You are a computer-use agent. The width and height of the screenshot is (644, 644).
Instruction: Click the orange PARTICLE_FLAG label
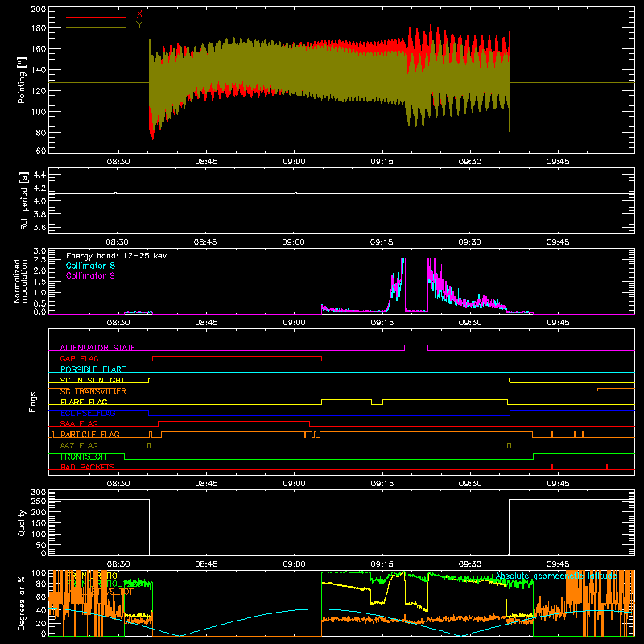90,434
